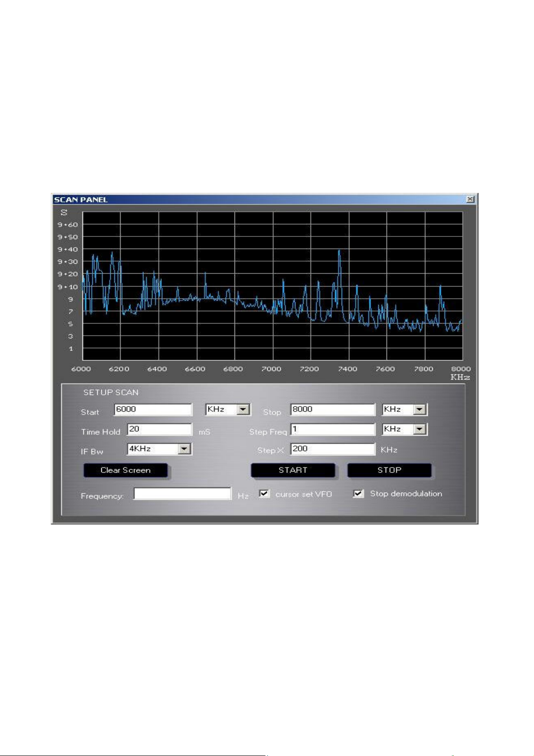The image size is (534, 756).
Task: Click the STOP scan button
Action: click(389, 470)
